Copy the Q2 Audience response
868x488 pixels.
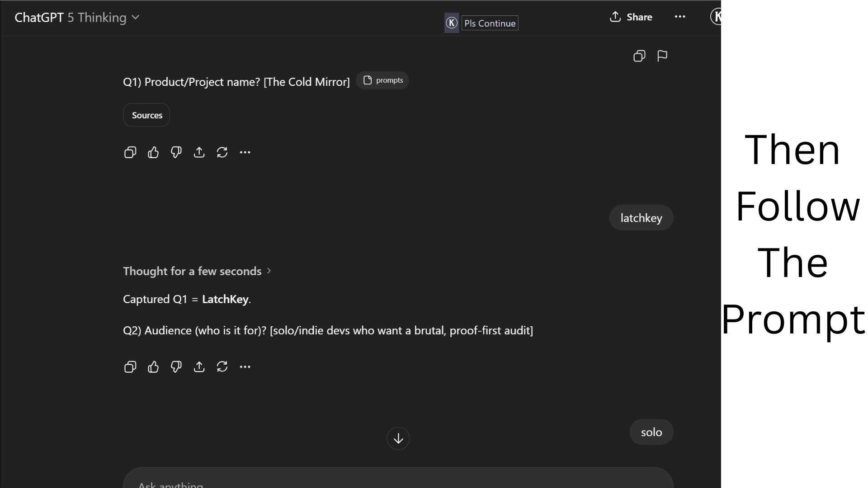tap(130, 367)
